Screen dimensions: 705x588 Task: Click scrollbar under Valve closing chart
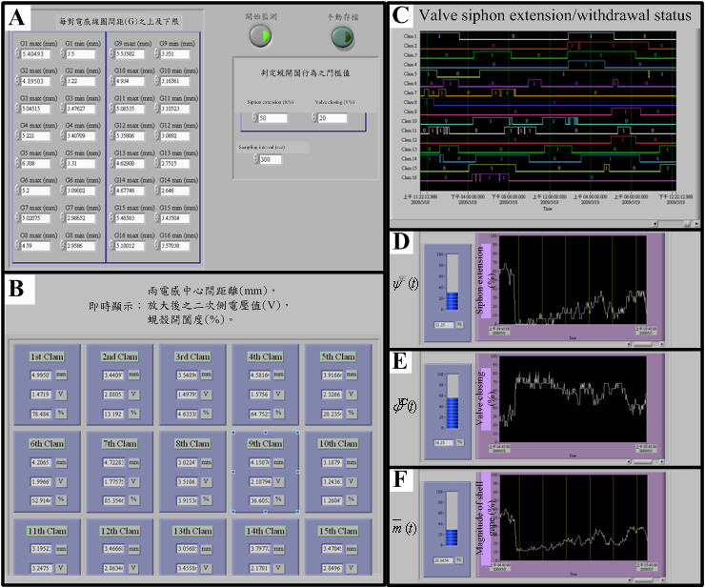[645, 462]
